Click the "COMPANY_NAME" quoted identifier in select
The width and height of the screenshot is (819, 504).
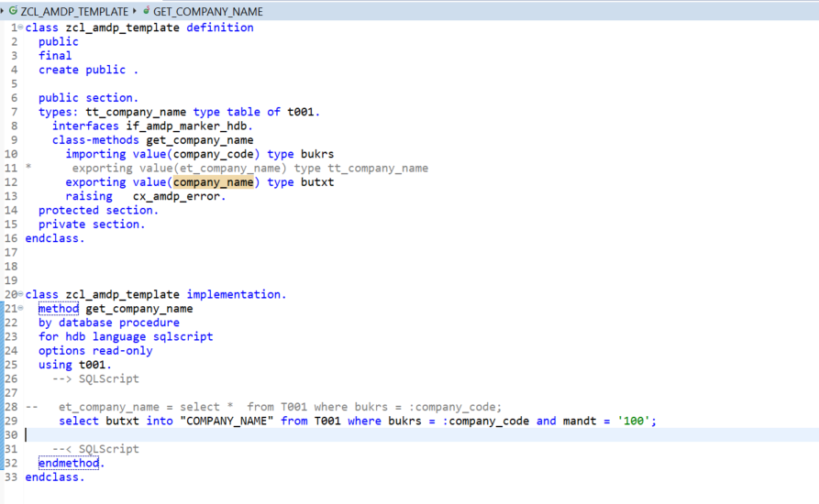[227, 421]
